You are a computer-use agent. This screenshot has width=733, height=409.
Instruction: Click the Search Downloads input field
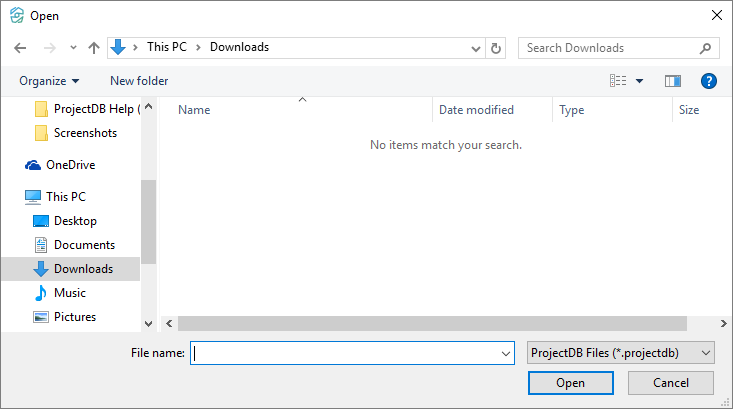(608, 48)
